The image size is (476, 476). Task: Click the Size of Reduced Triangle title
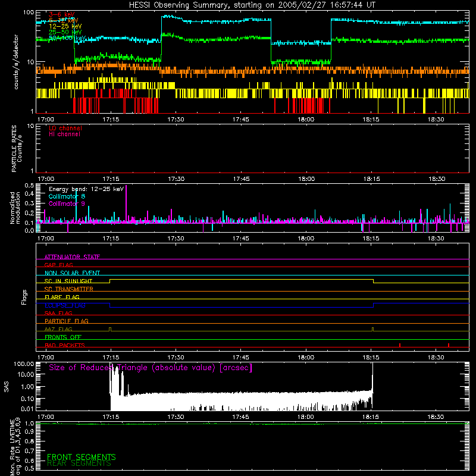click(151, 368)
